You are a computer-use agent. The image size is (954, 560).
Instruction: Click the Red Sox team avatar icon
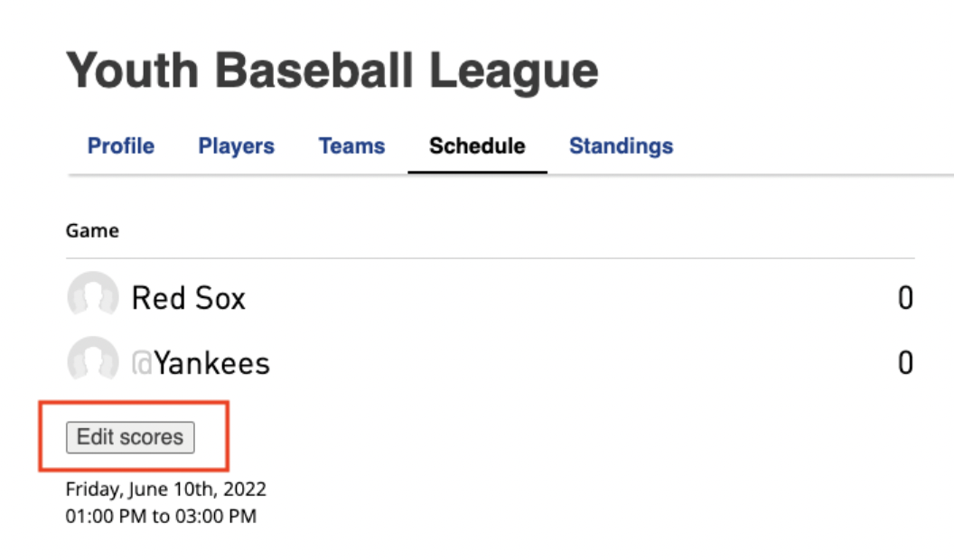pos(92,296)
